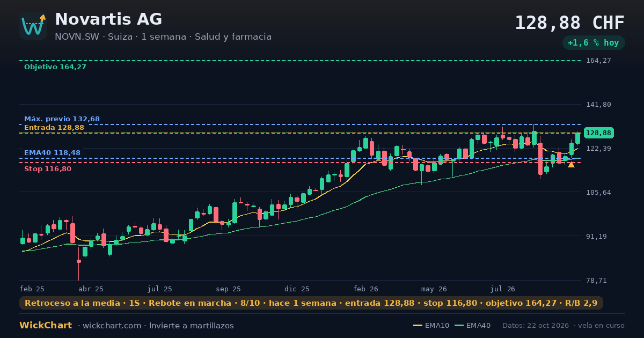Image resolution: width=644 pixels, height=338 pixels.
Task: Click the abr 25 date label
Action: click(91, 289)
